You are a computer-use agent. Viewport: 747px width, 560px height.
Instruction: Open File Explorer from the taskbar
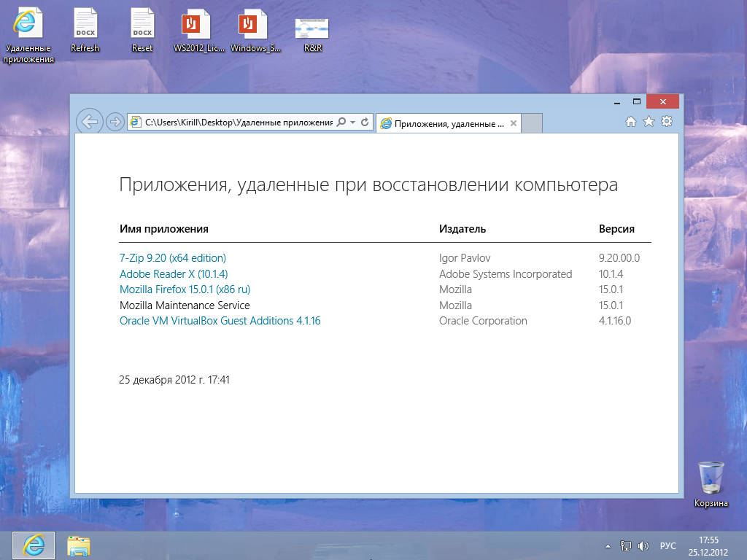tap(78, 545)
